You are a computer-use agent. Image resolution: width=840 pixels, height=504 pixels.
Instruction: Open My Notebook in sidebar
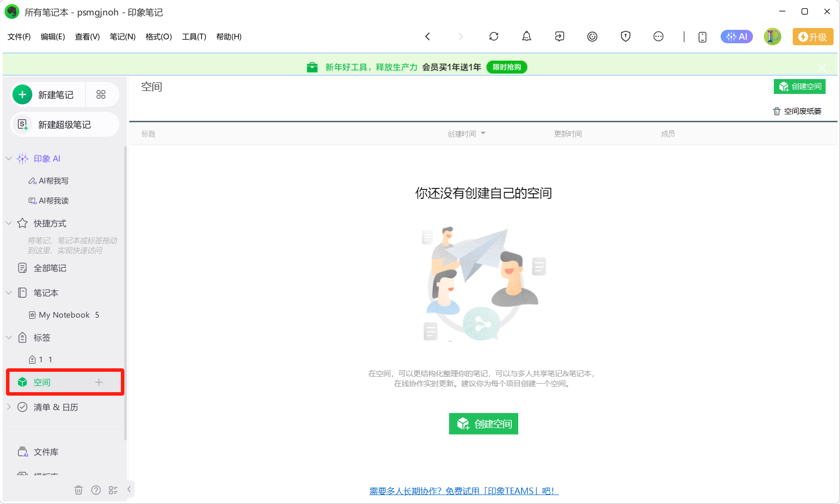point(64,315)
